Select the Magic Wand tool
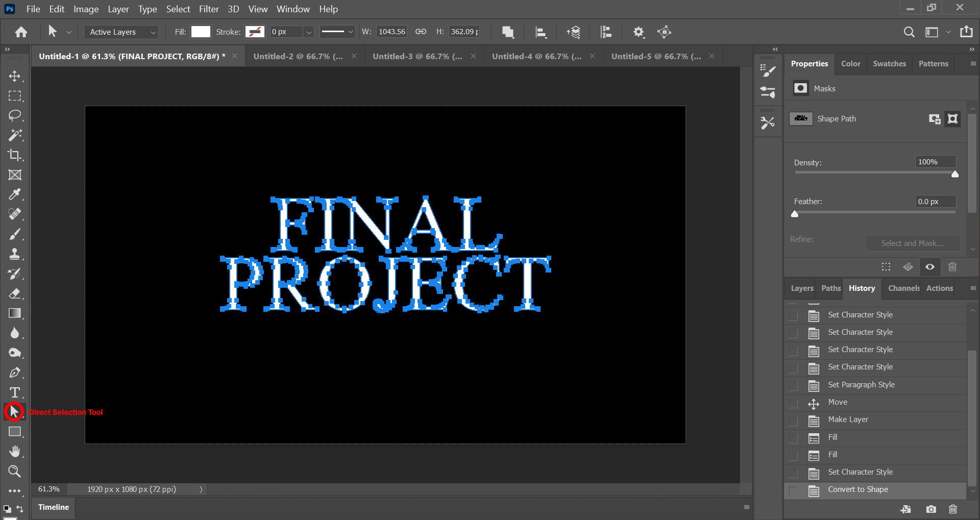The height and width of the screenshot is (520, 980). click(14, 135)
